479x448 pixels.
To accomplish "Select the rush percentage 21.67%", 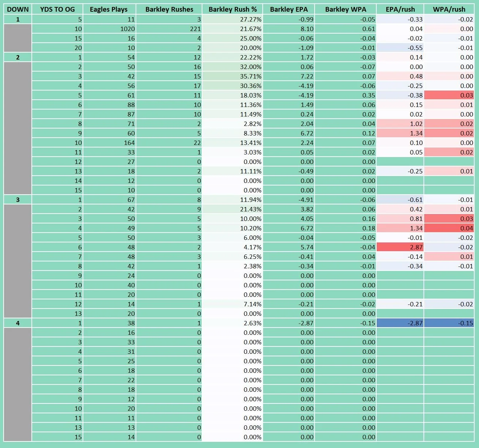I will (232, 29).
